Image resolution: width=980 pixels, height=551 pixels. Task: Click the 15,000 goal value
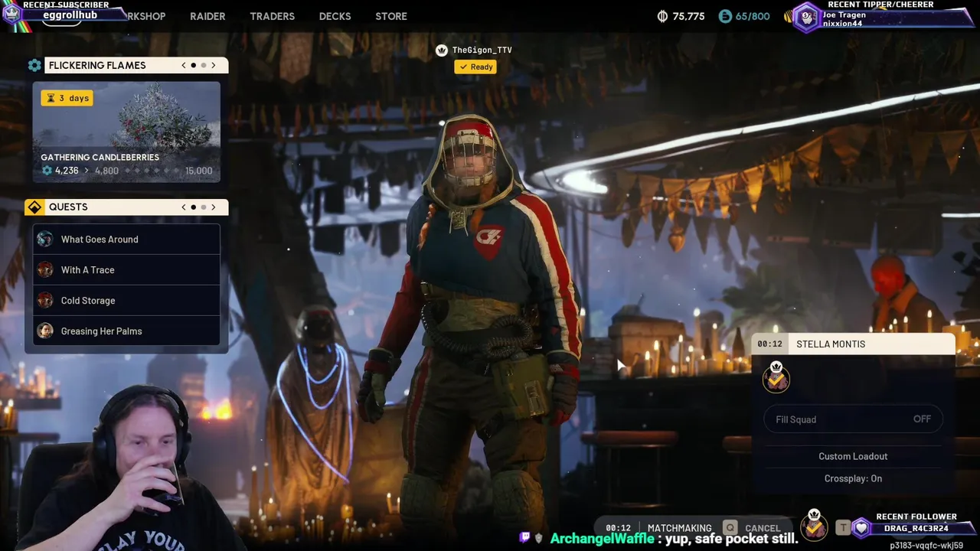pyautogui.click(x=198, y=171)
